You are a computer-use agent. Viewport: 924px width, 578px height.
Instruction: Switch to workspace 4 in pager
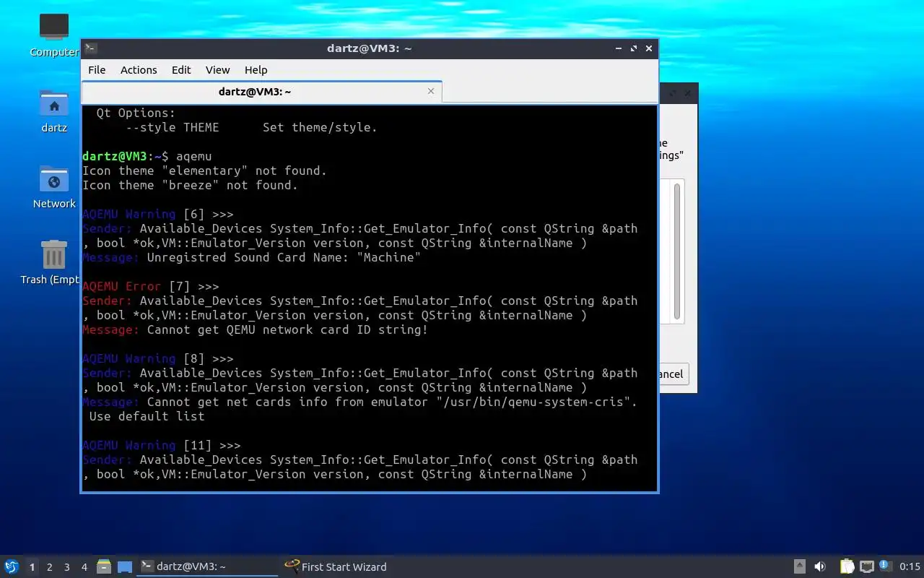pyautogui.click(x=84, y=567)
